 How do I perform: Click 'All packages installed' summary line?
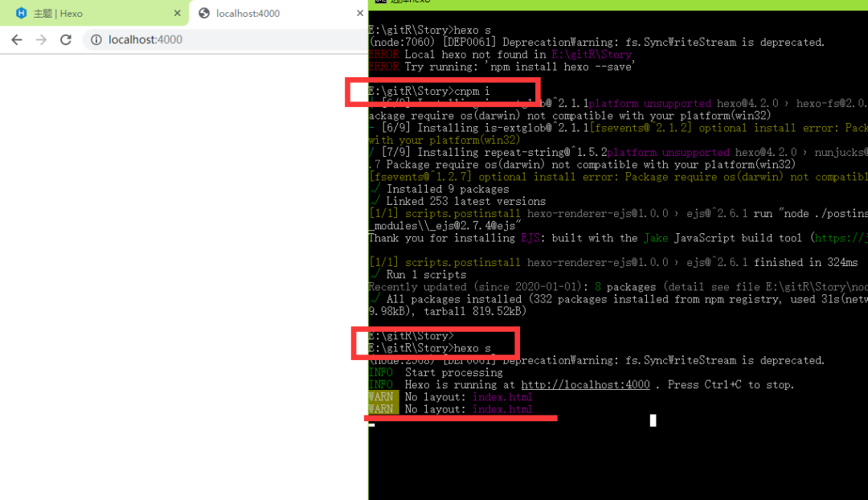[618, 299]
